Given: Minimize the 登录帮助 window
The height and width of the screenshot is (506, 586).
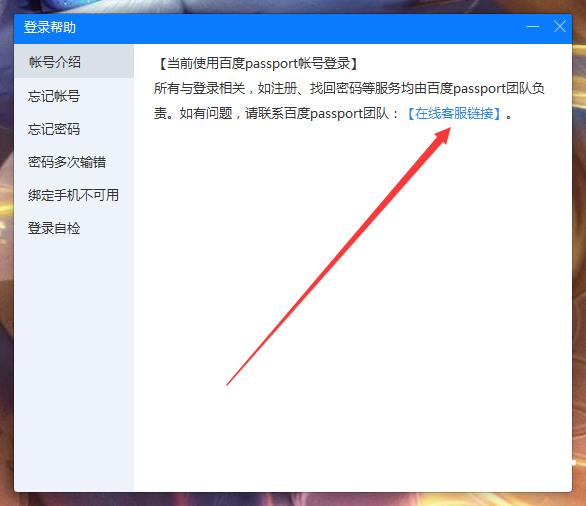Looking at the screenshot, I should pos(532,27).
